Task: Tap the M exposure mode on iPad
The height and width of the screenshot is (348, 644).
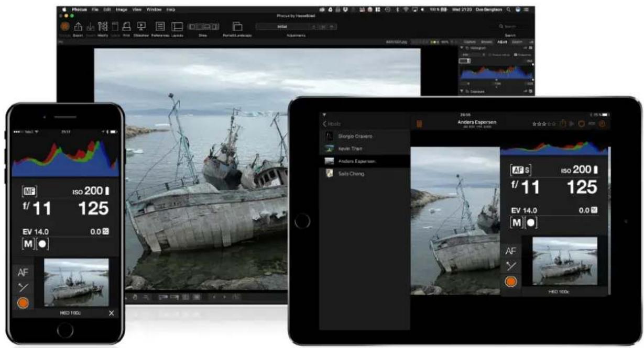Action: click(x=516, y=222)
